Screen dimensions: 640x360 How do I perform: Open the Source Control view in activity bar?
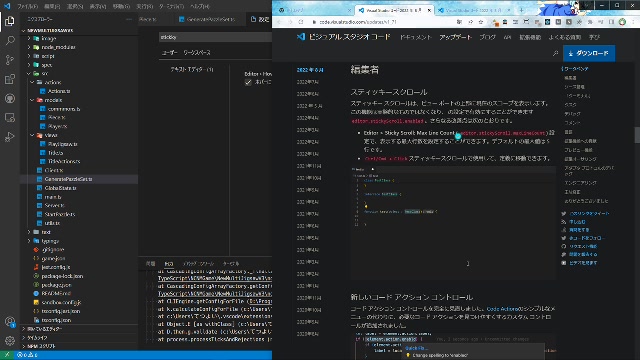coord(10,60)
